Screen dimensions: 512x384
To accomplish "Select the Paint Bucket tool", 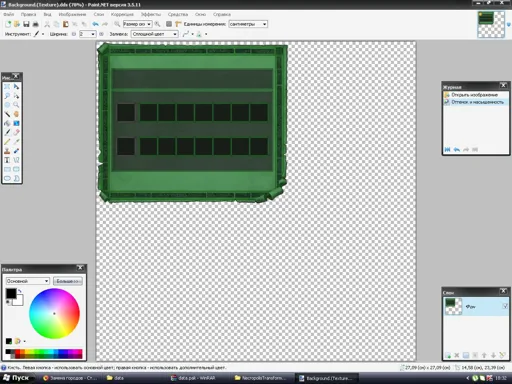I will tap(7, 123).
